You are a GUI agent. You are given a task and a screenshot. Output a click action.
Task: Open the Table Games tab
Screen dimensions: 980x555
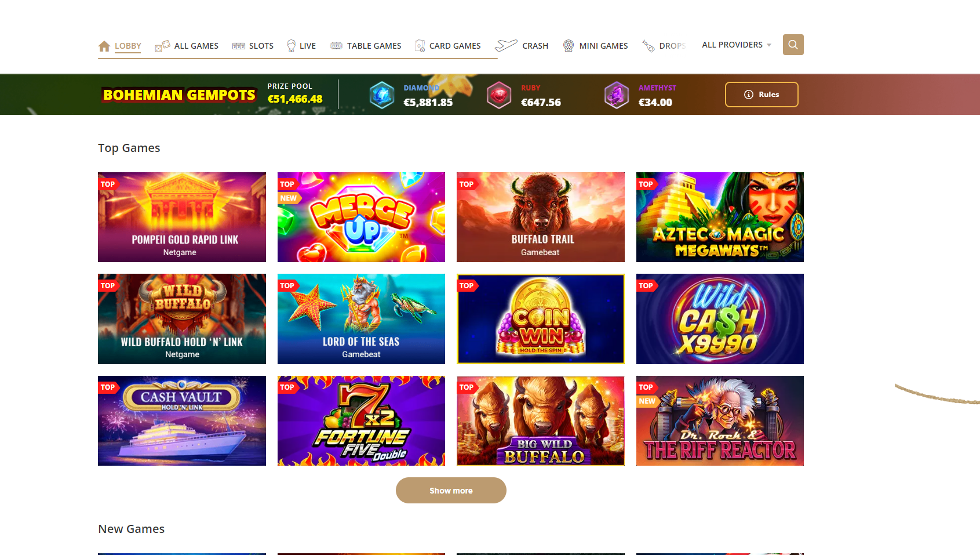(x=366, y=46)
